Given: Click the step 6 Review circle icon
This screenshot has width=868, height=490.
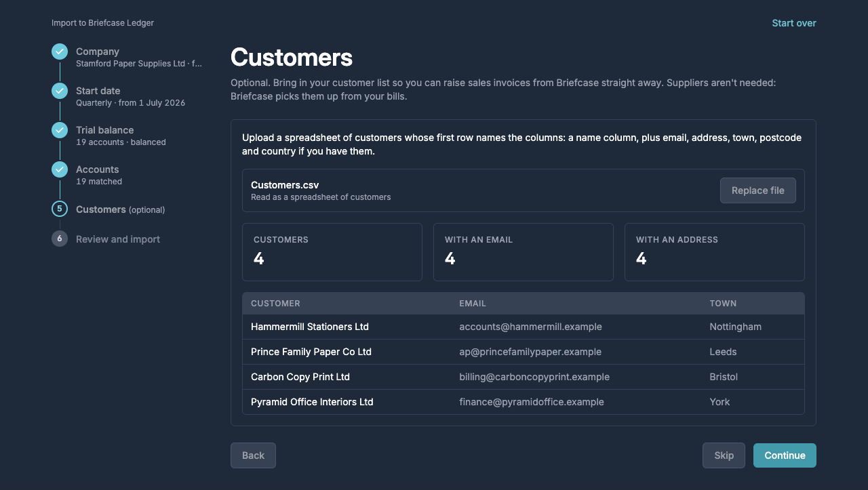Looking at the screenshot, I should (60, 239).
